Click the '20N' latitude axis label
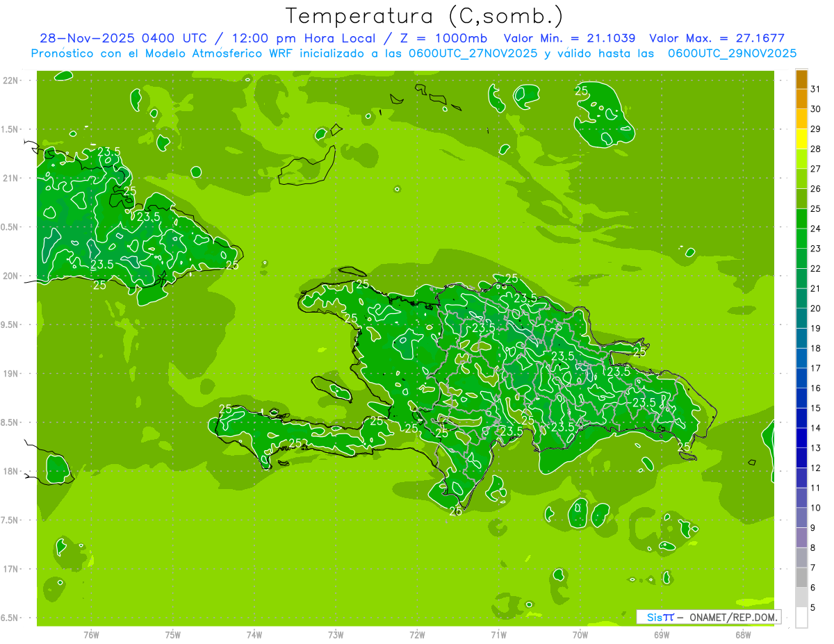This screenshot has height=644, width=834. point(11,276)
